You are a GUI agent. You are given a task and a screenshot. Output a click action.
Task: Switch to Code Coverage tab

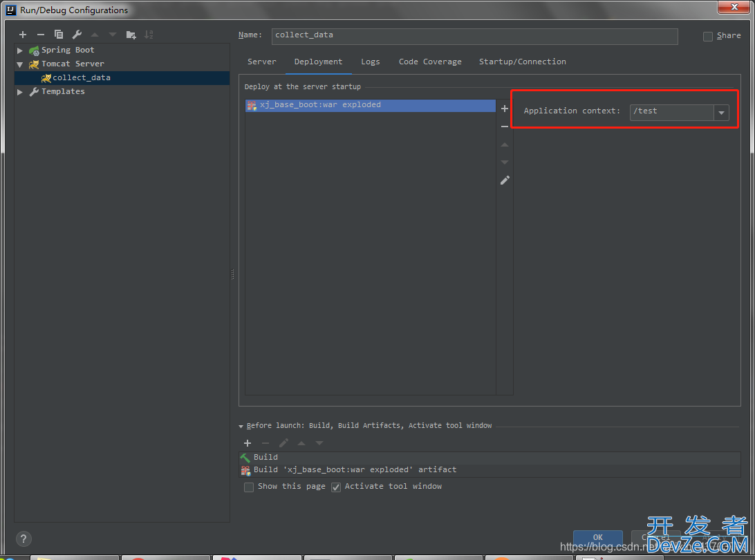[430, 62]
